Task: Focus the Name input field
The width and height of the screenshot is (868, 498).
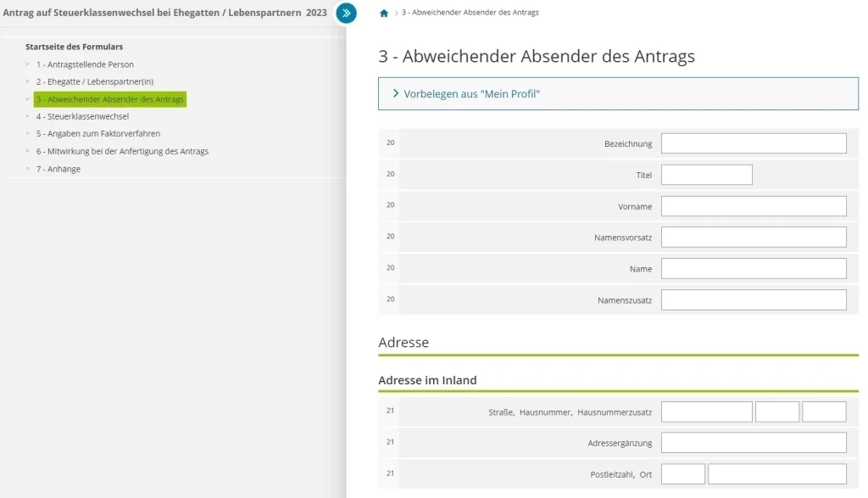Action: point(754,269)
